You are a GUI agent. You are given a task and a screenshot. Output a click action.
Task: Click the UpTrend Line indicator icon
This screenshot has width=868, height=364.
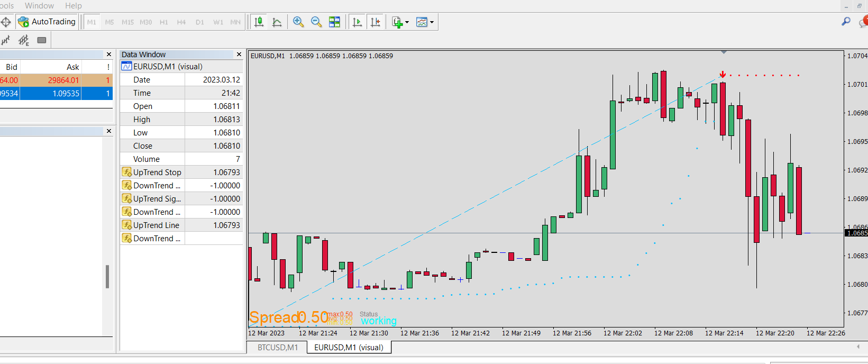pos(127,225)
